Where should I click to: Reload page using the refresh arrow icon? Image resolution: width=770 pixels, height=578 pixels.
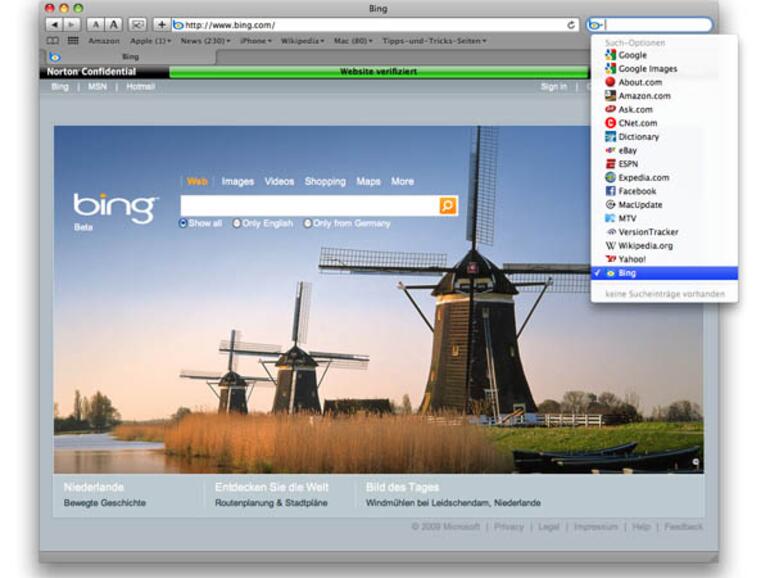point(571,25)
